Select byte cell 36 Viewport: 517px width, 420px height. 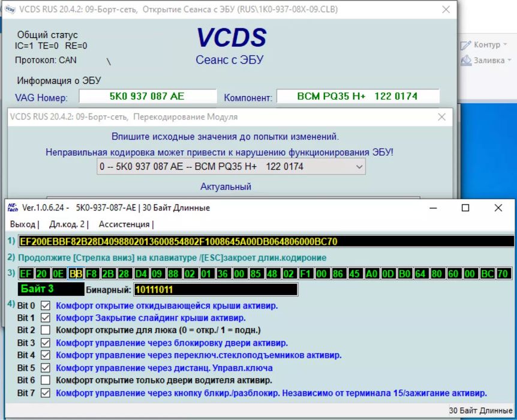tap(224, 274)
